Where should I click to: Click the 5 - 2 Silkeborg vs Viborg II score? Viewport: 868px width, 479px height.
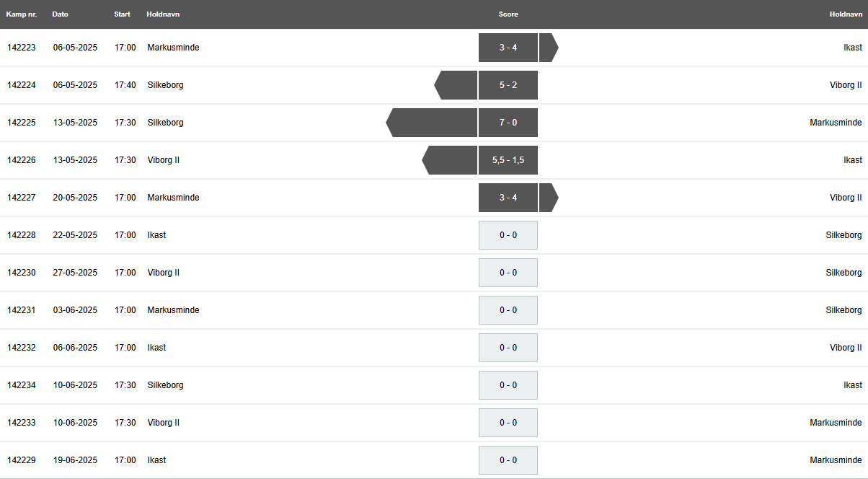508,85
